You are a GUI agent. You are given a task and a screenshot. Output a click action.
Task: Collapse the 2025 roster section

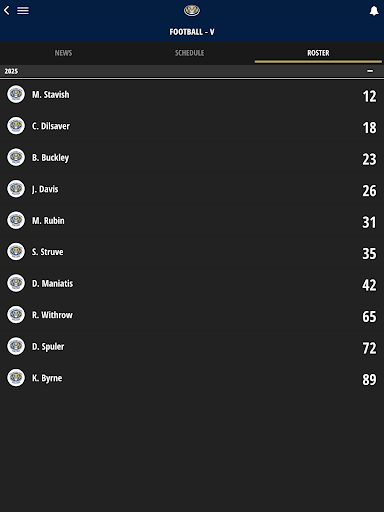[x=370, y=71]
